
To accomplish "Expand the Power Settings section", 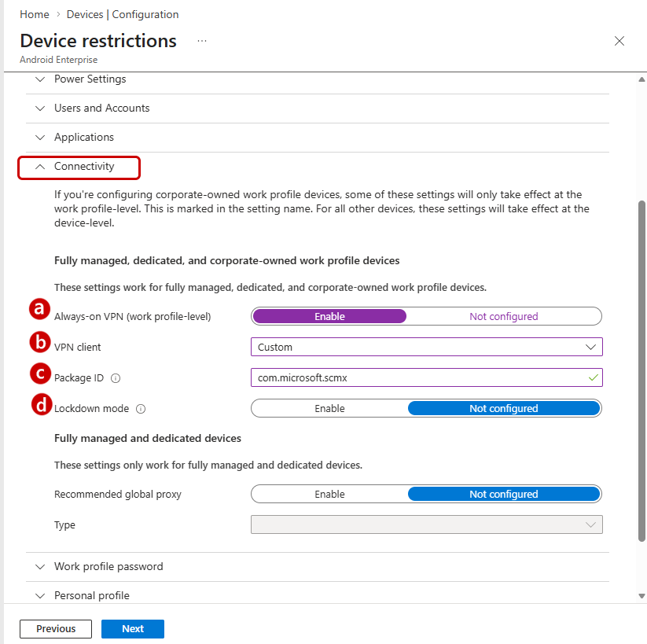I will (x=317, y=79).
